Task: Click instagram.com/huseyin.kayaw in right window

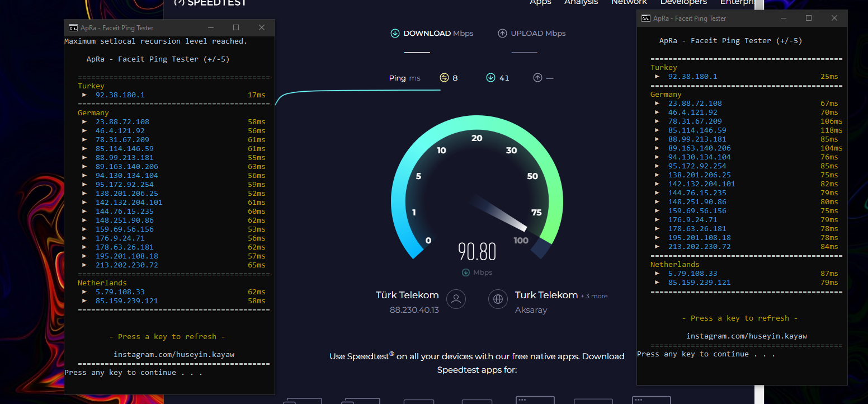Action: pyautogui.click(x=747, y=336)
